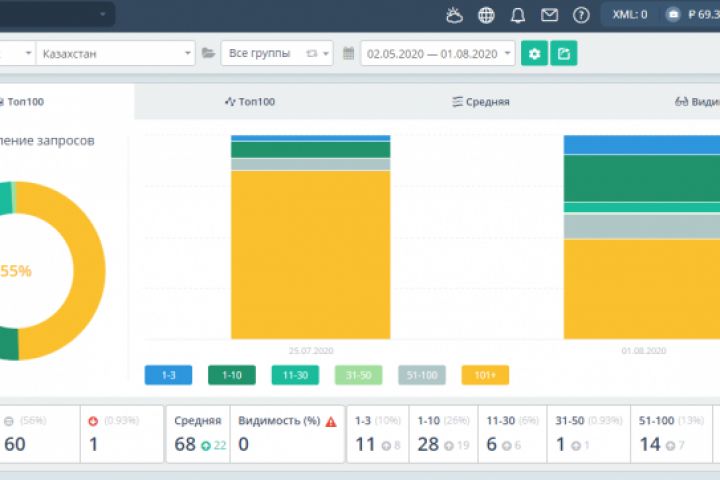Open notifications bell icon
Screen dimensions: 720x480
click(x=518, y=16)
